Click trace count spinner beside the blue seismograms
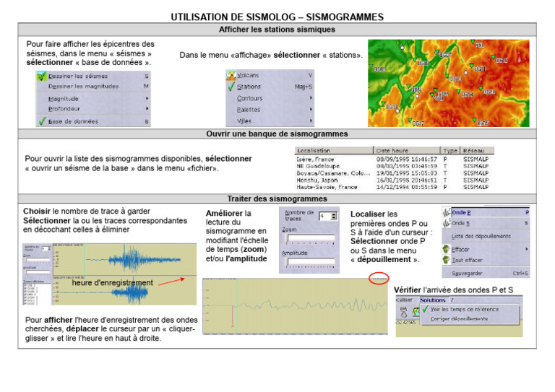 46,249
